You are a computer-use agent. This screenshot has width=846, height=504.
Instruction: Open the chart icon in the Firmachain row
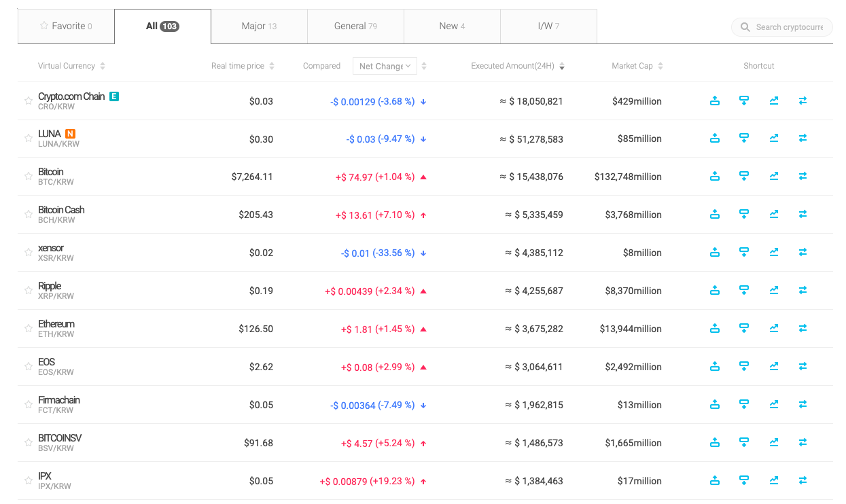pos(774,404)
